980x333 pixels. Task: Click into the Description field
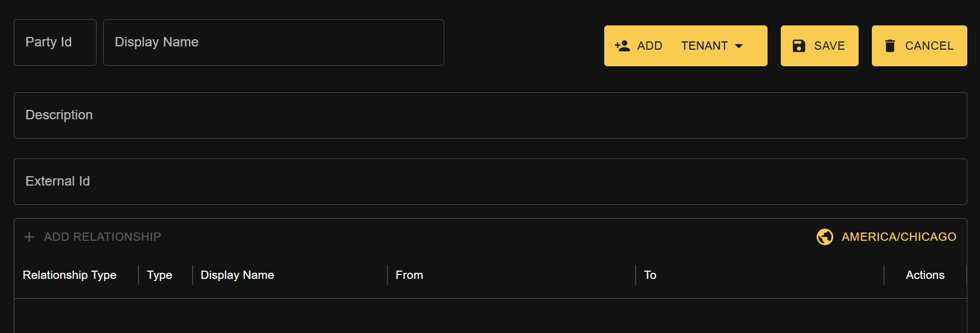pyautogui.click(x=490, y=115)
